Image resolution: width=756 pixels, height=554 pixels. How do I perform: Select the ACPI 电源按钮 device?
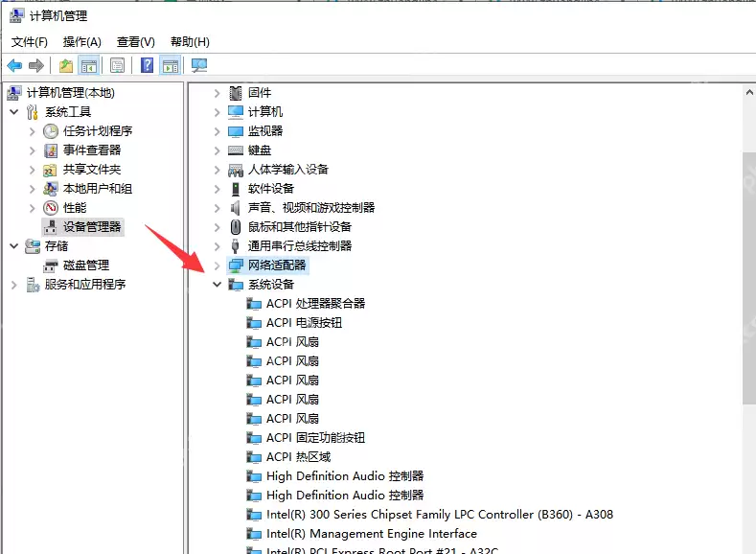[305, 323]
